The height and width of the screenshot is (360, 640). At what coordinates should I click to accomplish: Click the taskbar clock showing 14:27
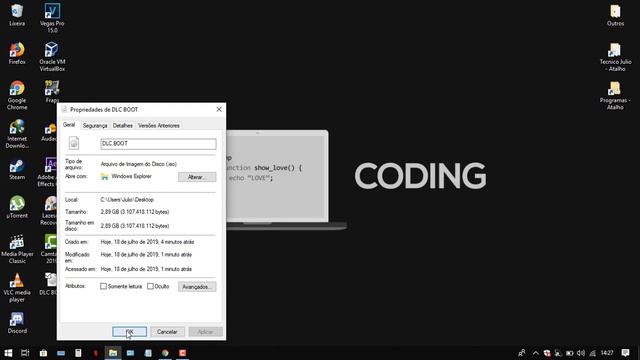(x=607, y=353)
